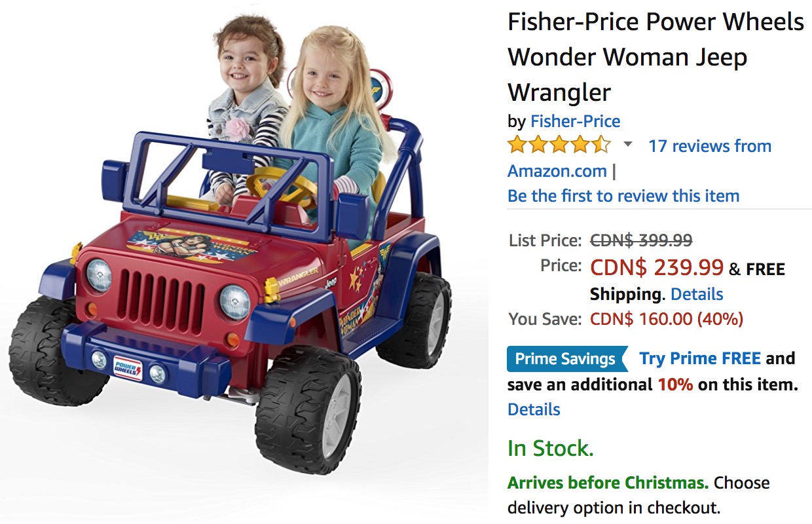Click the CDN$ 239.99 price
This screenshot has width=812, height=524.
coord(657,267)
